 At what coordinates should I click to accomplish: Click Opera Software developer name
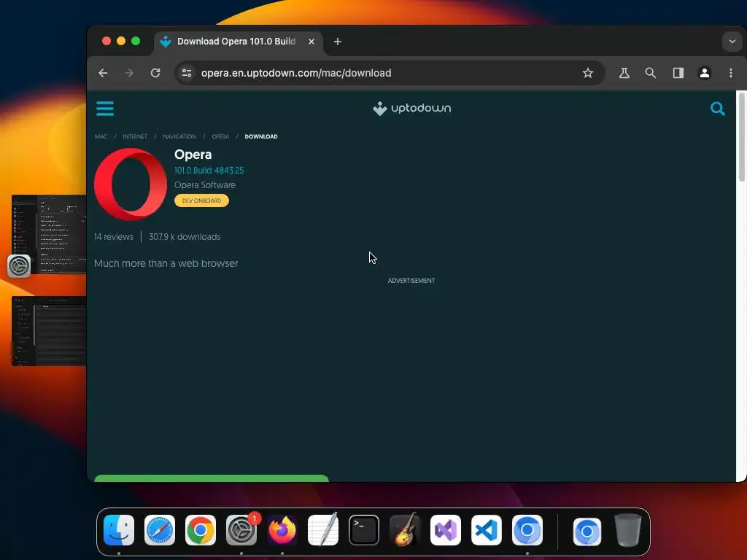tap(205, 185)
